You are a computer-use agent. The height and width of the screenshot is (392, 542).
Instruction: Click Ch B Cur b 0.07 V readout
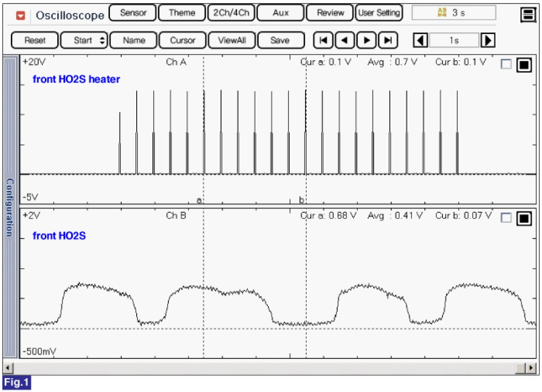[x=463, y=216]
